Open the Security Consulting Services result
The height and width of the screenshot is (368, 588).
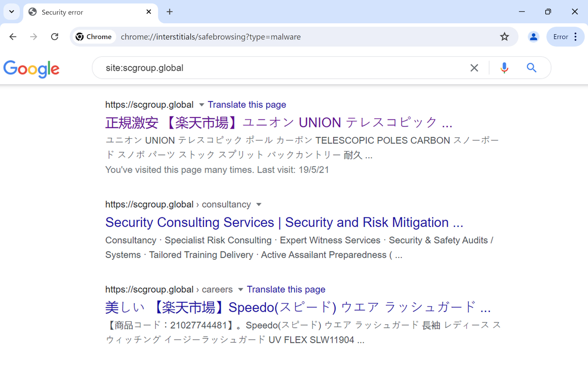click(x=284, y=222)
